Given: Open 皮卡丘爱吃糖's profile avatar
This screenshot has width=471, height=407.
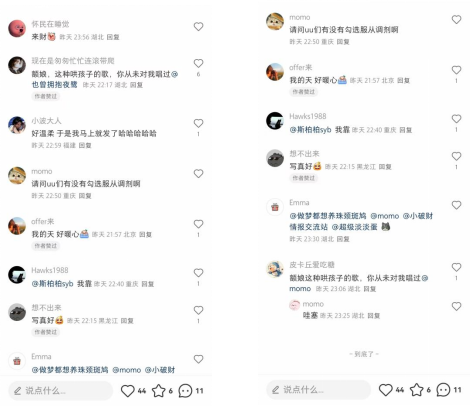Looking at the screenshot, I should click(275, 269).
